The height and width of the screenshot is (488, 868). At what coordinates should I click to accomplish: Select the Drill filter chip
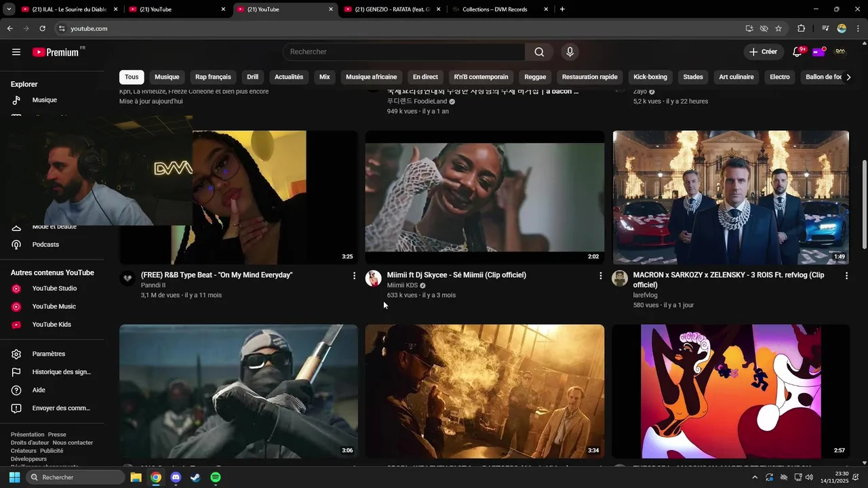tap(253, 77)
